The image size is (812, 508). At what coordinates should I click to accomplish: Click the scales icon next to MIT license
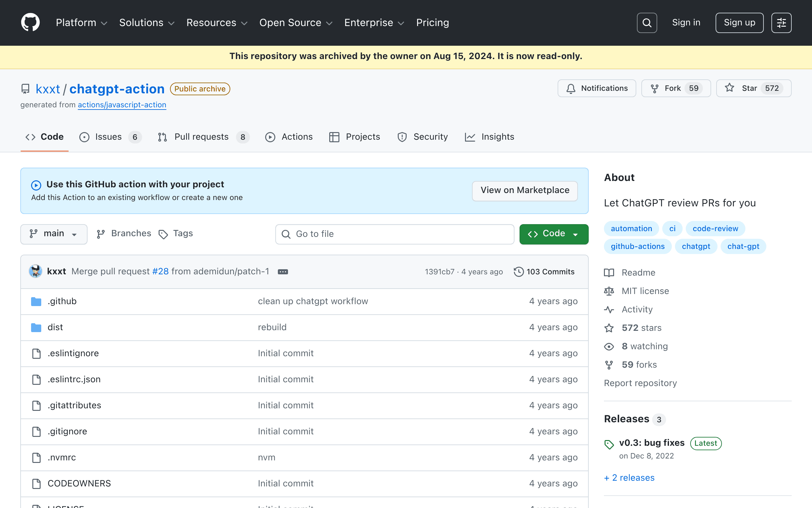609,291
